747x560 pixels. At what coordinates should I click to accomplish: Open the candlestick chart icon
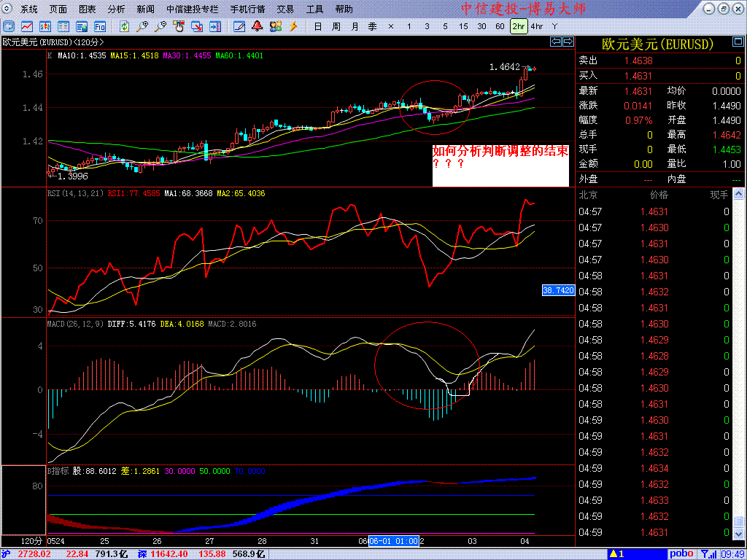tap(45, 26)
